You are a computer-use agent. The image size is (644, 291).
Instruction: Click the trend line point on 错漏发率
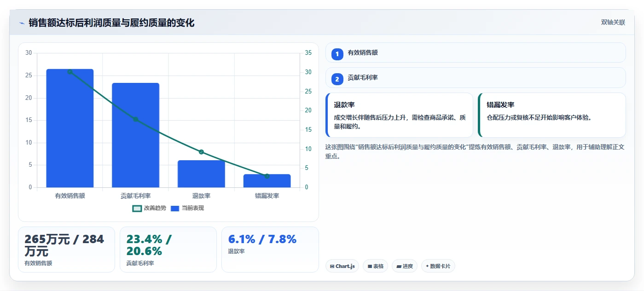(x=267, y=176)
